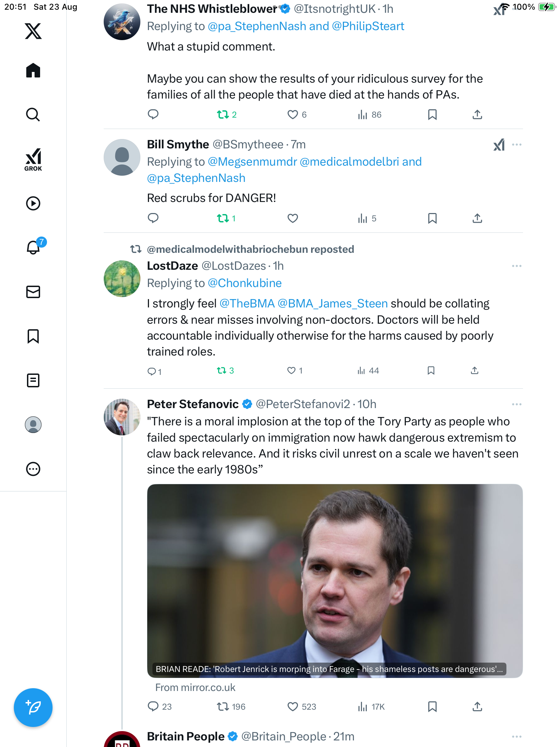Open the Robert Jenrick article image

[x=335, y=580]
